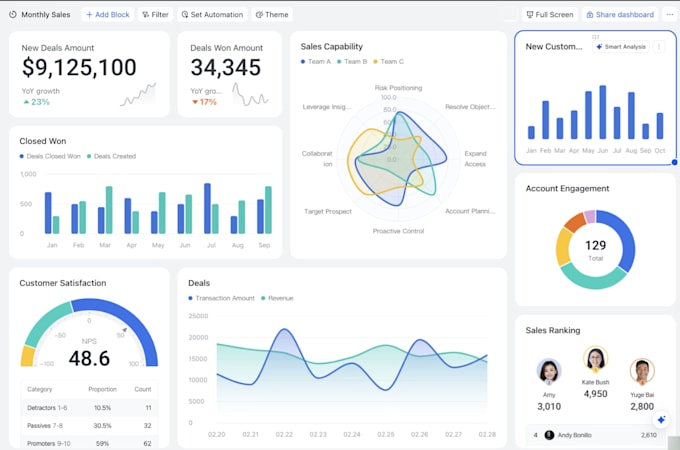Toggle Revenue legend in Deals chart

coord(277,298)
